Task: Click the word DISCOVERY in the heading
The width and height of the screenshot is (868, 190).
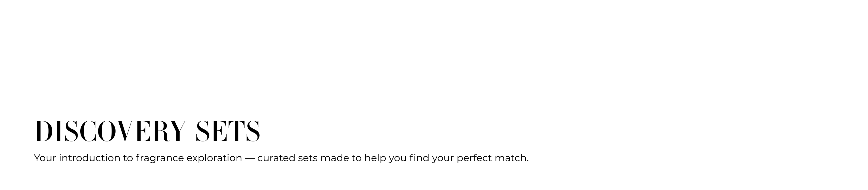Action: pyautogui.click(x=110, y=131)
